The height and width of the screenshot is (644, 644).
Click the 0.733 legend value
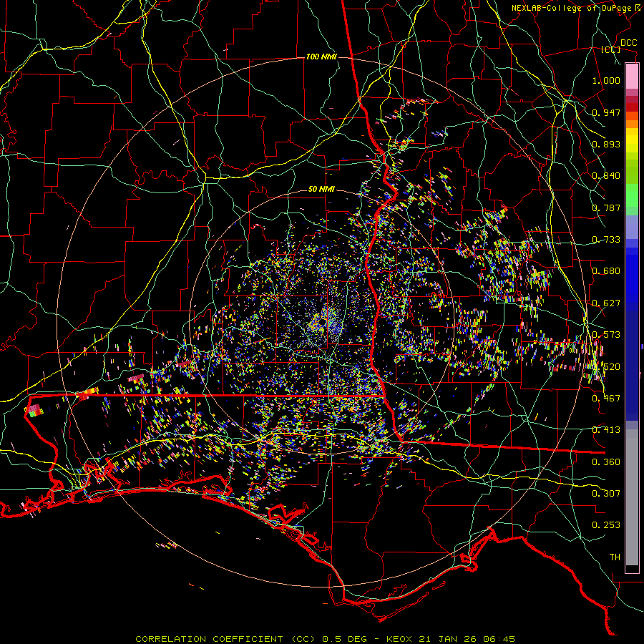click(606, 240)
